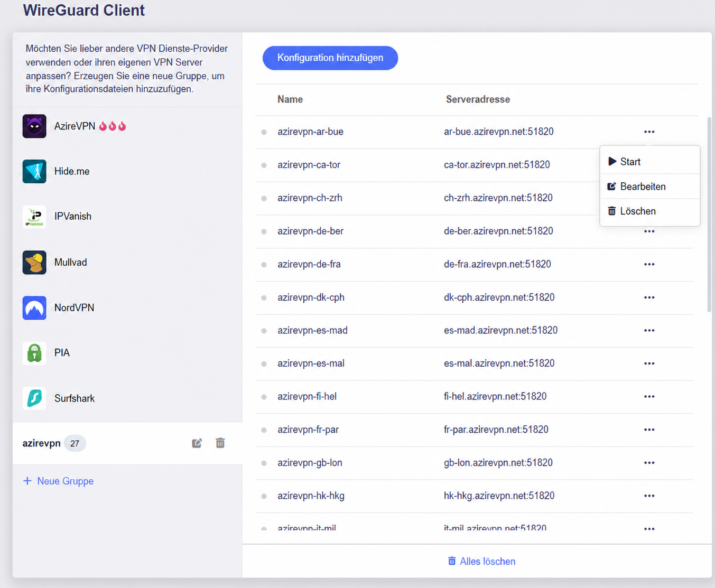Open the three-dot menu for azirevpn-es-mal
Image resolution: width=715 pixels, height=588 pixels.
(649, 363)
